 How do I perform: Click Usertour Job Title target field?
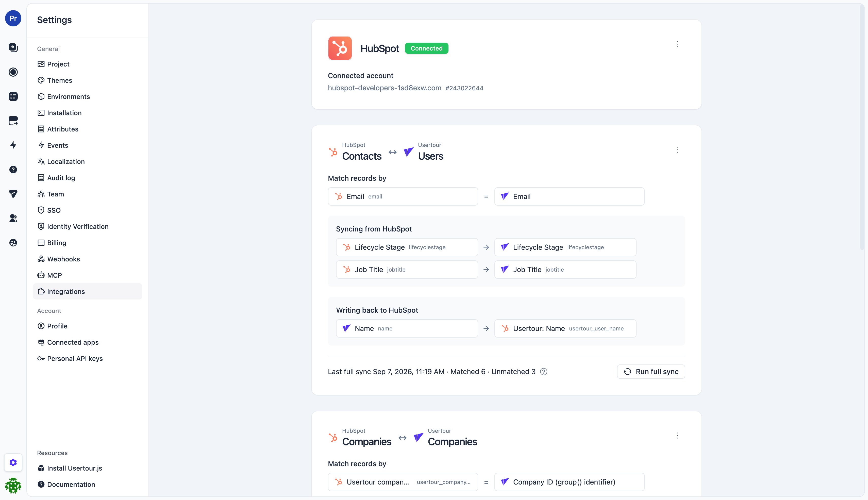click(565, 270)
